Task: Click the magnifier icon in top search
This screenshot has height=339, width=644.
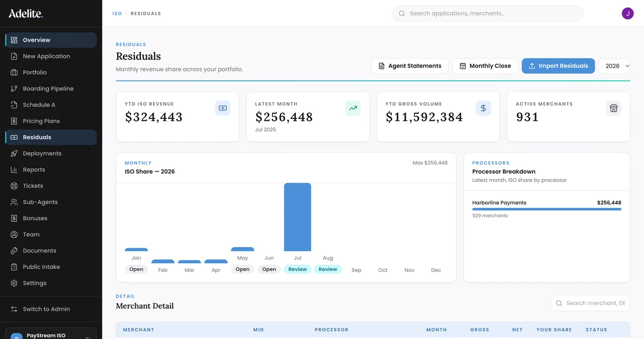Action: click(x=402, y=13)
